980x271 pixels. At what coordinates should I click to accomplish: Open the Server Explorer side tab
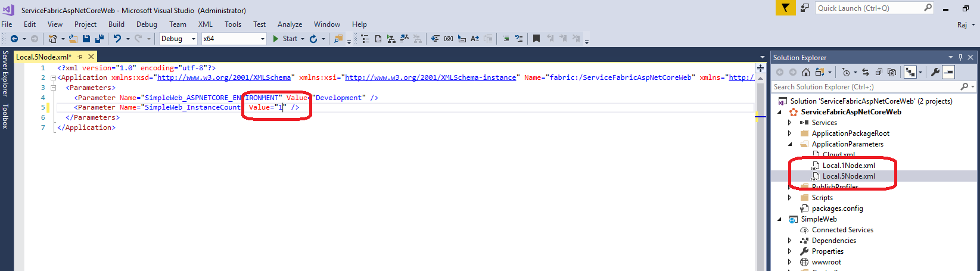[x=5, y=74]
